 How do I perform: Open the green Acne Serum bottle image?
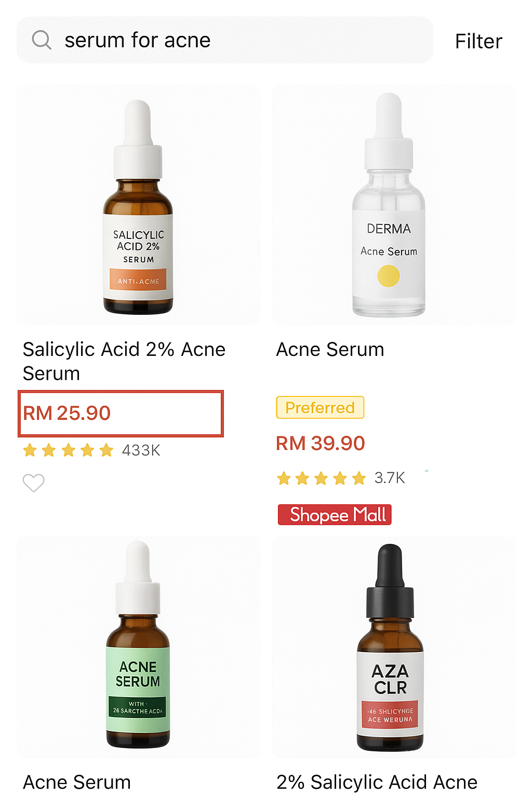[138, 647]
